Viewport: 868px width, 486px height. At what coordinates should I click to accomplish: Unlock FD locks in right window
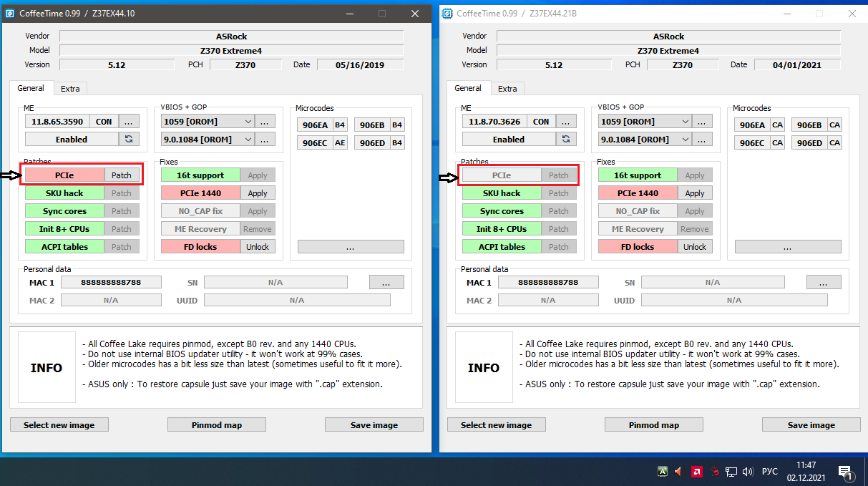point(695,247)
